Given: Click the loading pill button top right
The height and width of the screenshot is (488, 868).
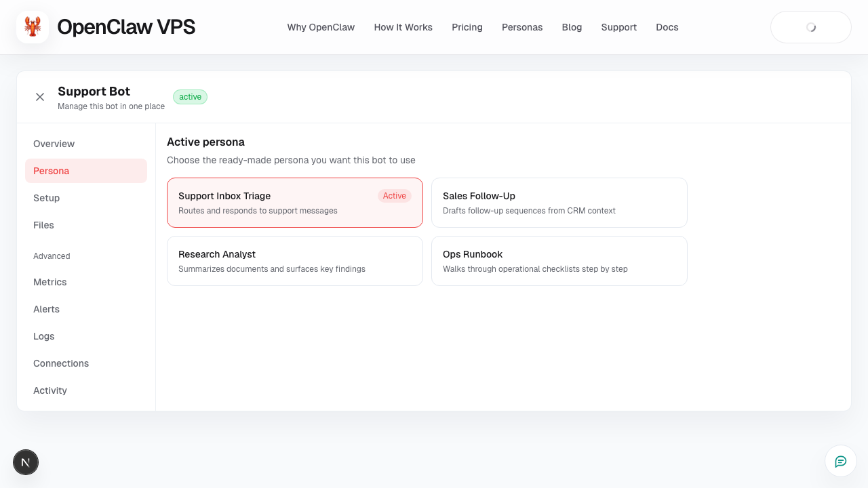Looking at the screenshot, I should [810, 27].
